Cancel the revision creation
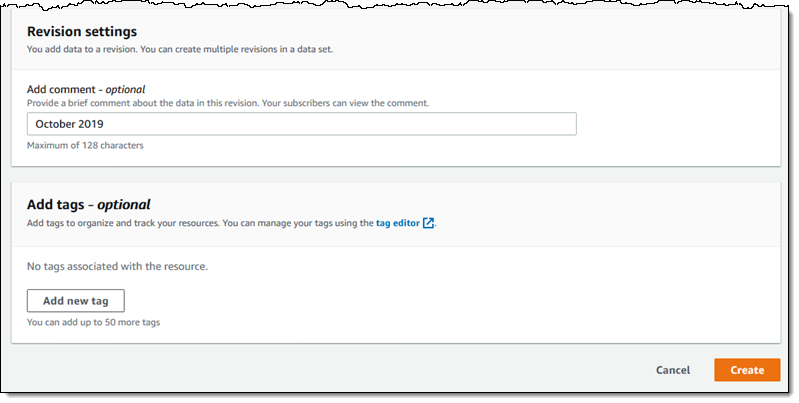 672,370
